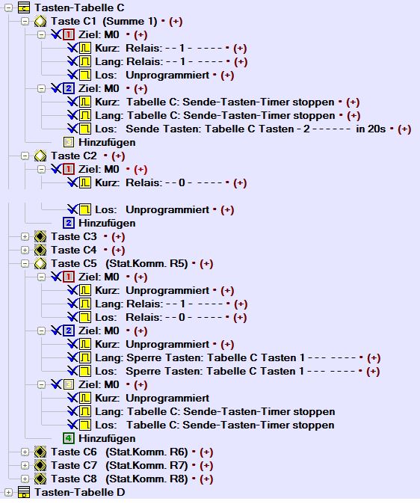Collapse the Tasten-Tabelle C tree

pyautogui.click(x=8, y=7)
